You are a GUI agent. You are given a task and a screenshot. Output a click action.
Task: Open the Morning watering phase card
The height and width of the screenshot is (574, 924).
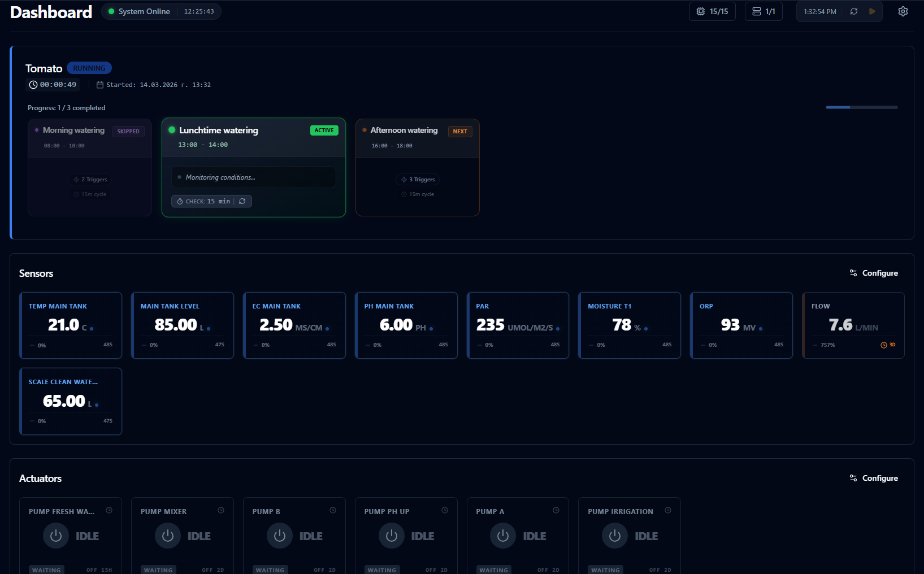[90, 167]
